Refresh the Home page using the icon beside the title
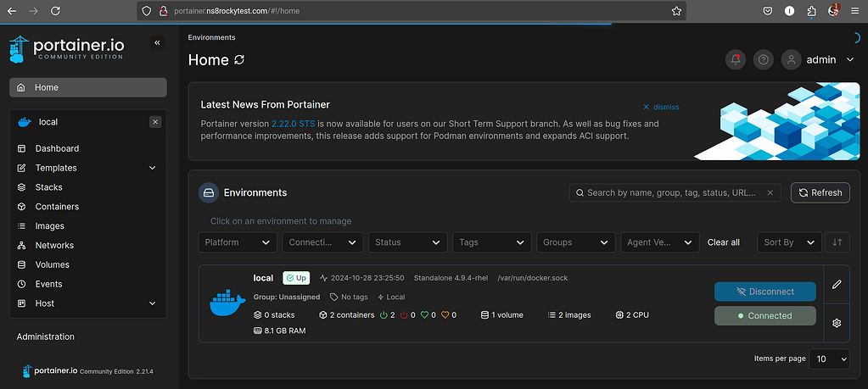The width and height of the screenshot is (868, 389). (x=239, y=59)
